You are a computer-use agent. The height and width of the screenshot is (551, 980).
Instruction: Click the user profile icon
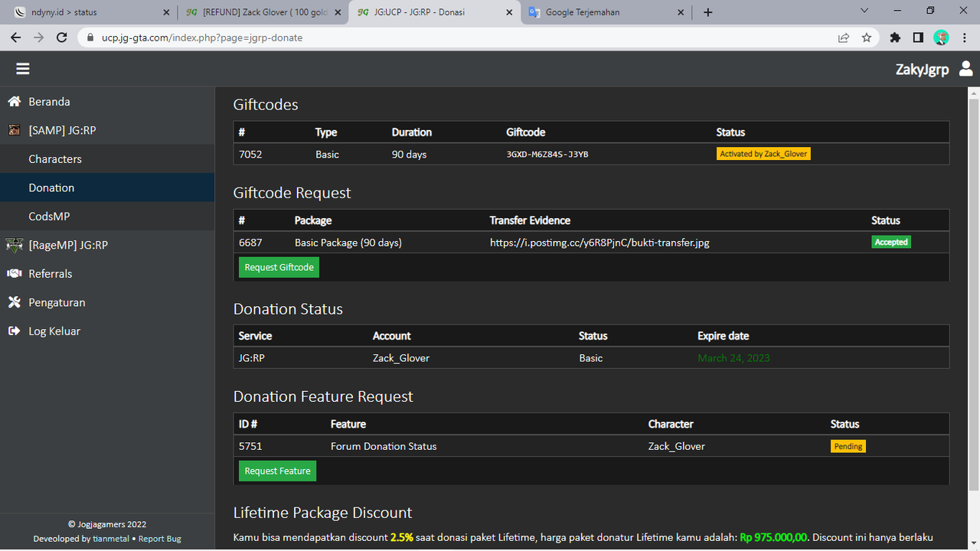[x=965, y=69]
